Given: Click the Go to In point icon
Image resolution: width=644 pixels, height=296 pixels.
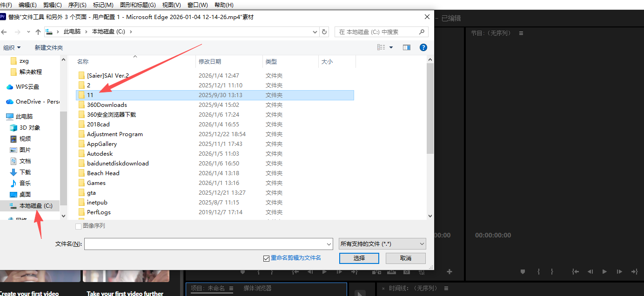Looking at the screenshot, I should coord(576,272).
